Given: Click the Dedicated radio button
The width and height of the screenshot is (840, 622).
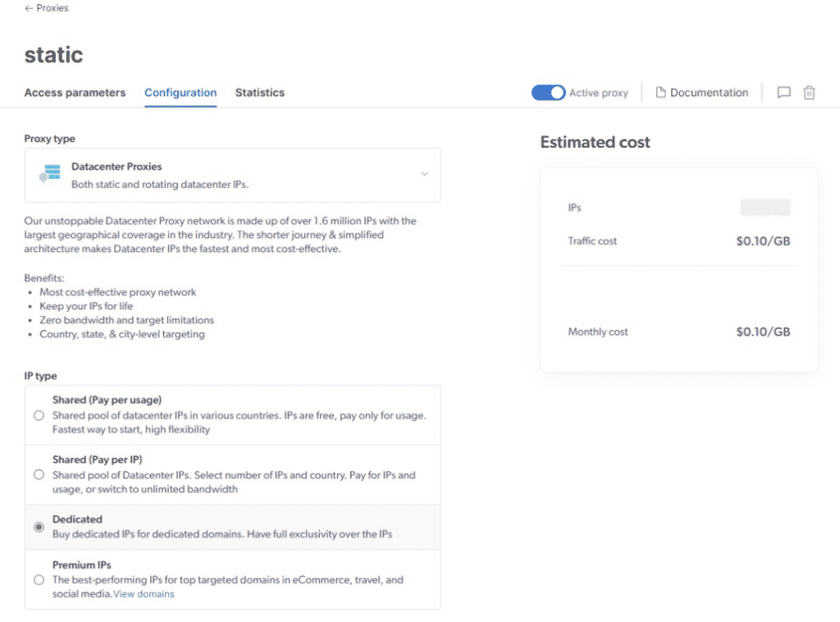Looking at the screenshot, I should [x=38, y=527].
